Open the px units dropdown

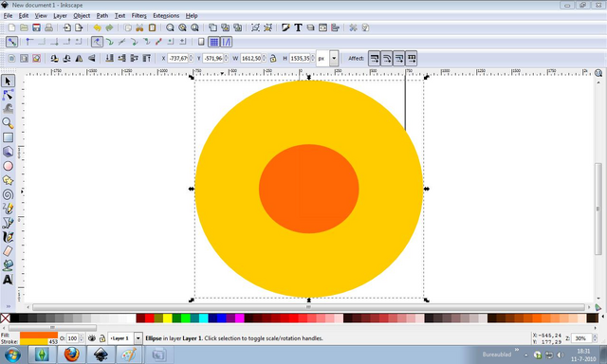pyautogui.click(x=334, y=59)
